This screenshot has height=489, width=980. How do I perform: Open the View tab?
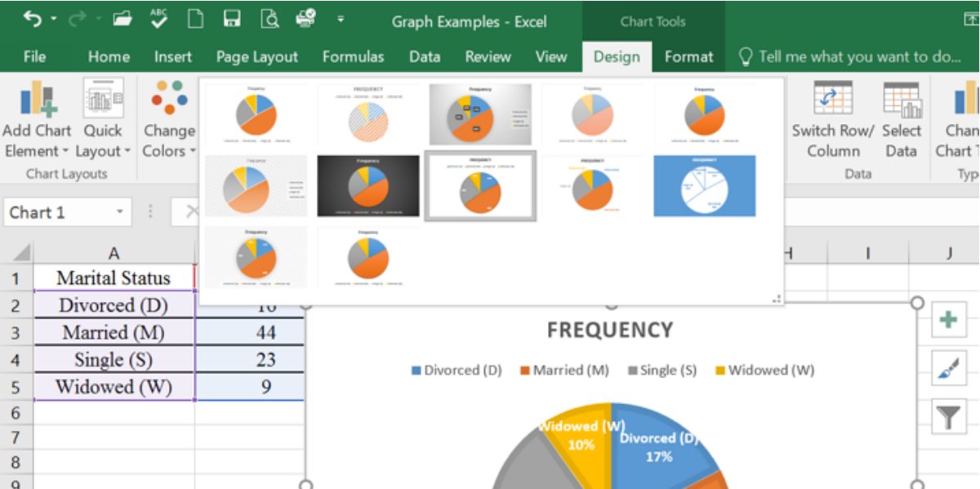coord(551,56)
